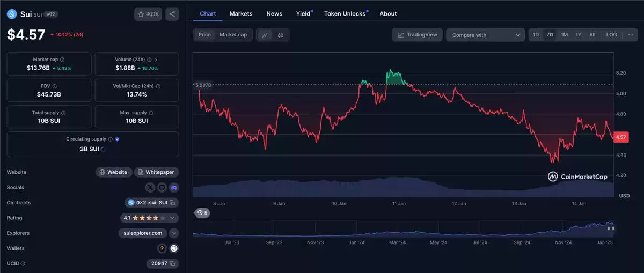644x273 pixels.
Task: Open the Token Unlocks tab
Action: tap(345, 13)
